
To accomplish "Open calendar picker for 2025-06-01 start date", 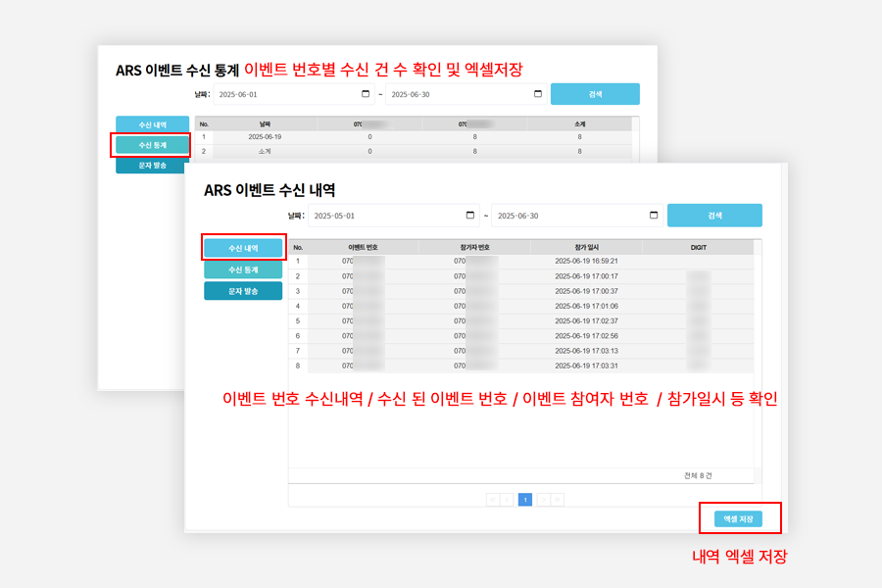I will click(362, 94).
